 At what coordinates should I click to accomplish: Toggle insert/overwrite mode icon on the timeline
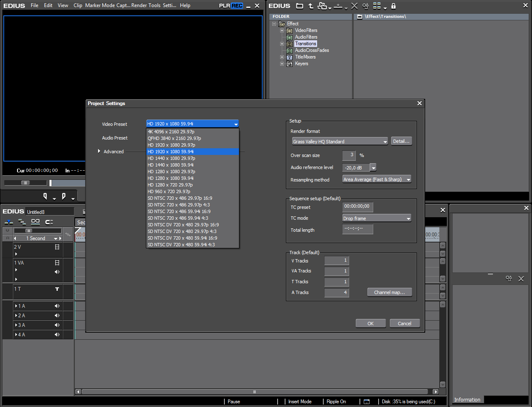coord(9,222)
